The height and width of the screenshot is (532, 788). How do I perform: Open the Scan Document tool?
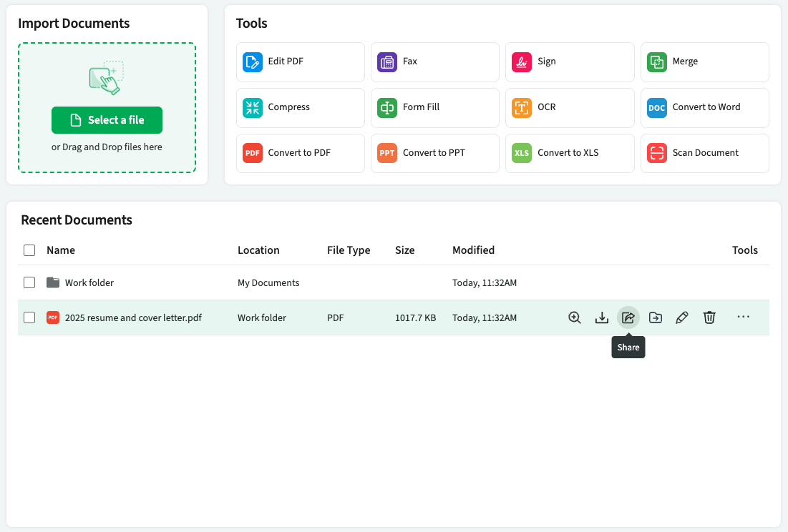[704, 153]
